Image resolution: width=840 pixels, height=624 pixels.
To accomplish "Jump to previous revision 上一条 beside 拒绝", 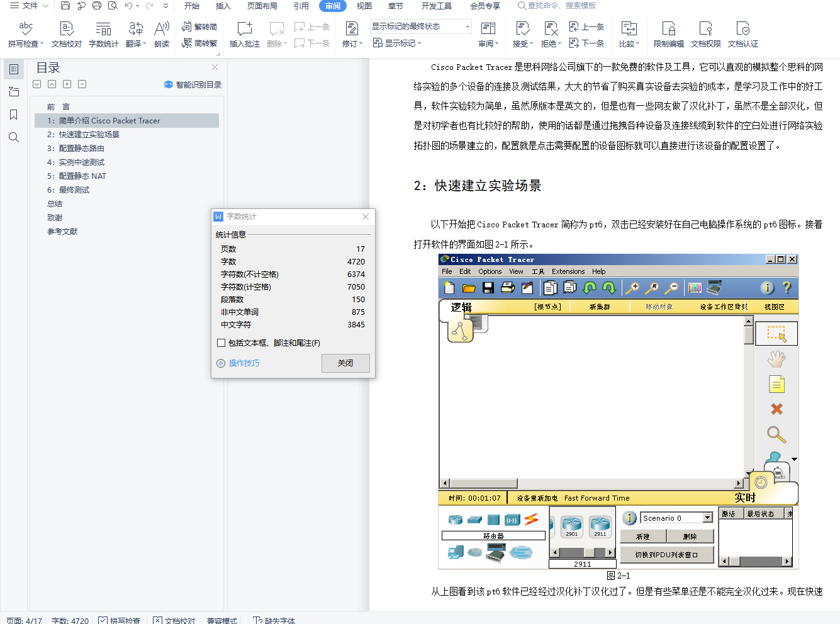I will pyautogui.click(x=586, y=26).
